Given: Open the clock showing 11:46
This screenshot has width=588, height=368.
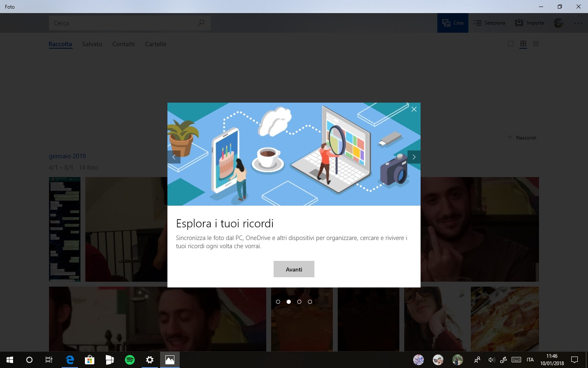Looking at the screenshot, I should click(x=552, y=360).
